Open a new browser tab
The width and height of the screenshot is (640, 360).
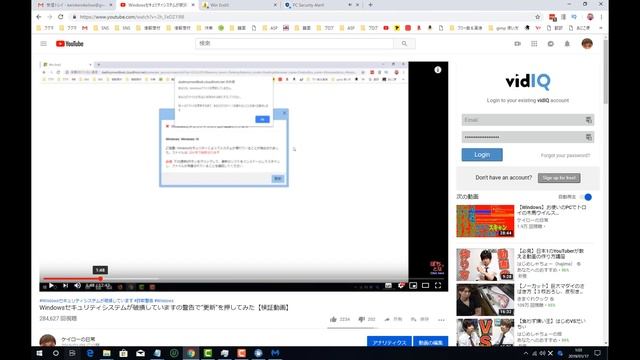coord(370,5)
